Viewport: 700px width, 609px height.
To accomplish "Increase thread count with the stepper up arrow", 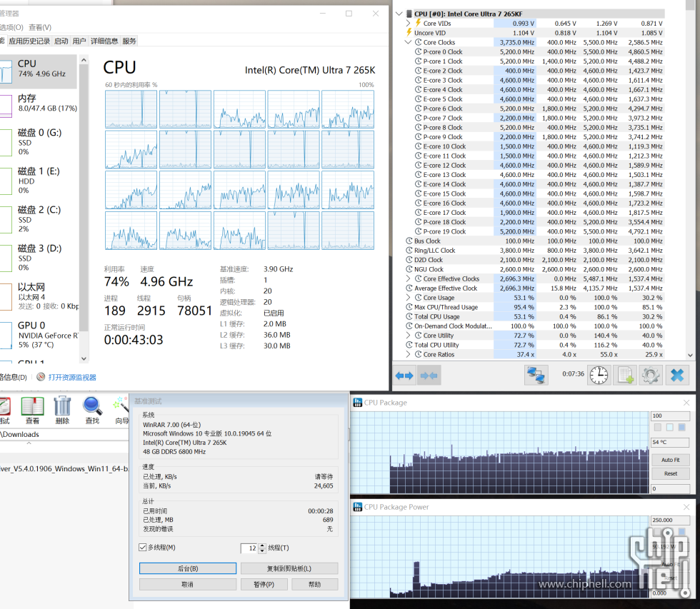I will point(262,545).
